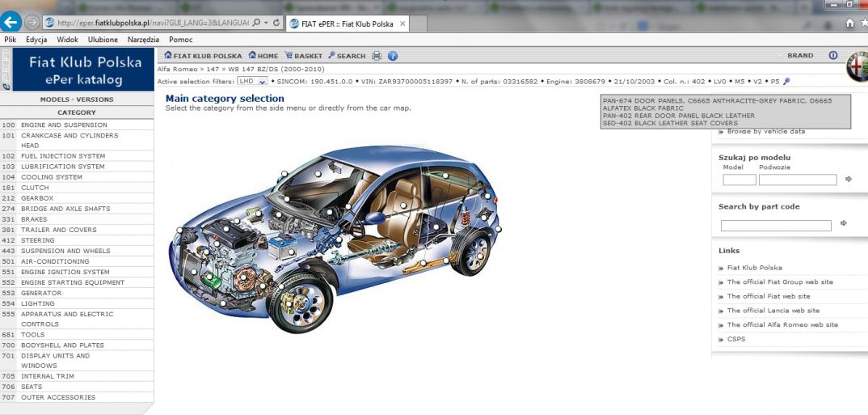Open the CATEGORY section header
This screenshot has width=868, height=415.
coord(77,112)
